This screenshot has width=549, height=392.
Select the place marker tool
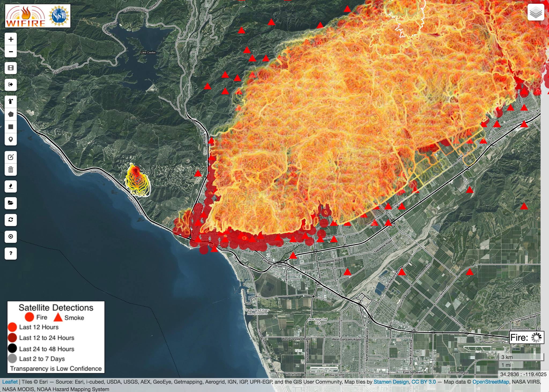click(x=11, y=139)
